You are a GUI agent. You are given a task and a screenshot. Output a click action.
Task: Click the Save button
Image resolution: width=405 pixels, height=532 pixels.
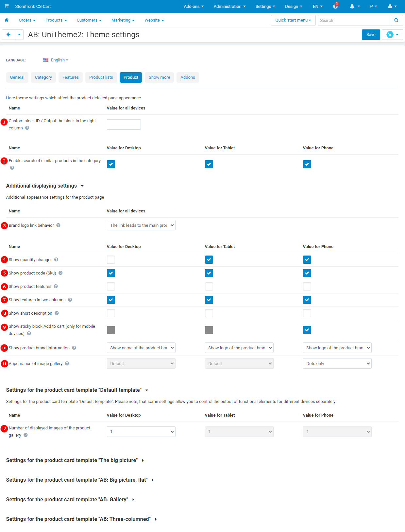[x=371, y=35]
